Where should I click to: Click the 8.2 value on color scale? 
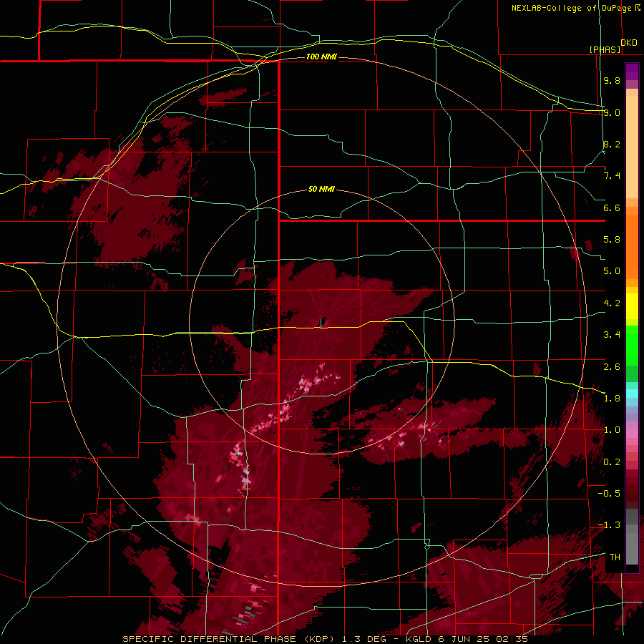click(x=612, y=144)
